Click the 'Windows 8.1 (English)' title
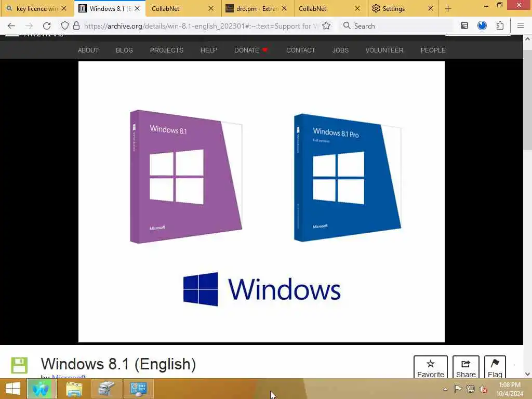The width and height of the screenshot is (532, 399). pyautogui.click(x=118, y=364)
